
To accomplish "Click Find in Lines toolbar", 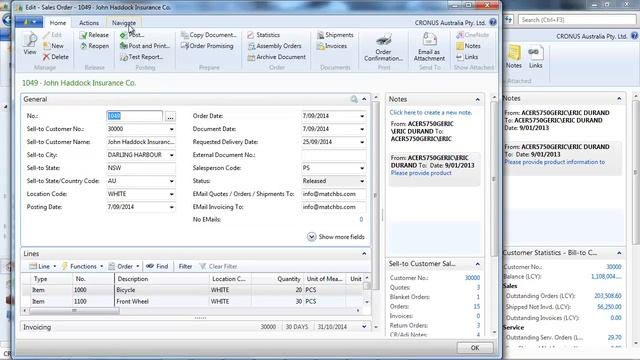I will (158, 266).
